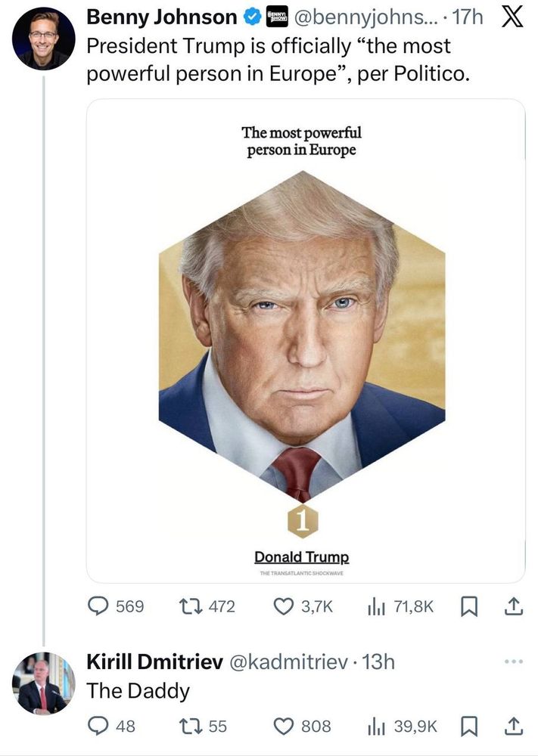Reply to Kirill Dmitriev's comment
The image size is (538, 756).
coord(100,726)
